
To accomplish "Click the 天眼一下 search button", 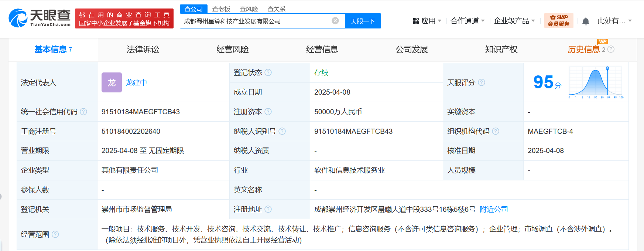I will coord(363,21).
